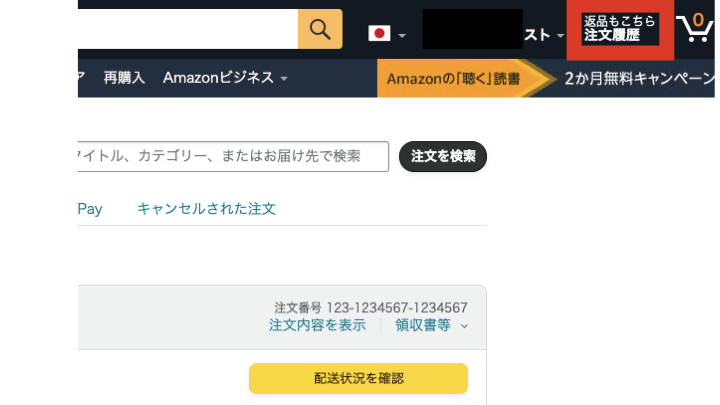The height and width of the screenshot is (405, 720).
Task: Open 2か月無料キャンペーン promotion text
Action: [639, 79]
